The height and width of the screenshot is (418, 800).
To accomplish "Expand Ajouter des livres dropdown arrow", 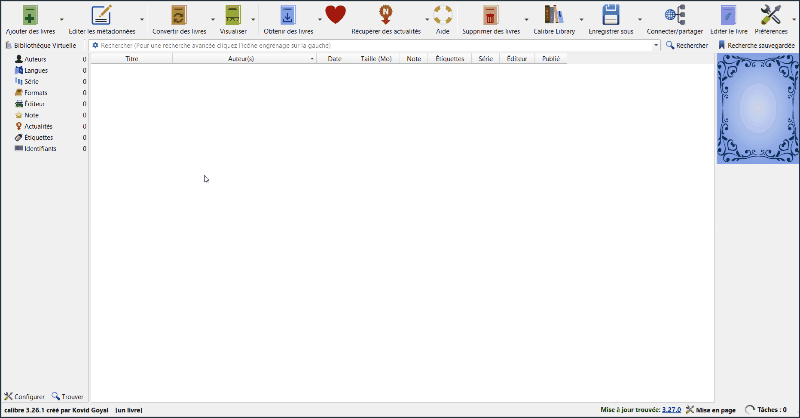I will pyautogui.click(x=62, y=19).
